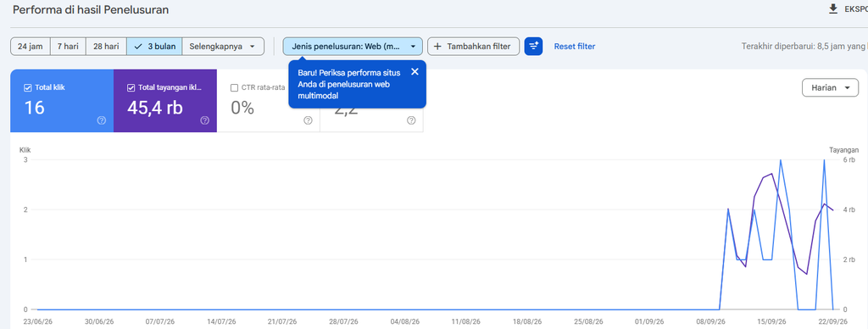Click the Tambahkan filter button
The width and height of the screenshot is (868, 329).
point(473,47)
